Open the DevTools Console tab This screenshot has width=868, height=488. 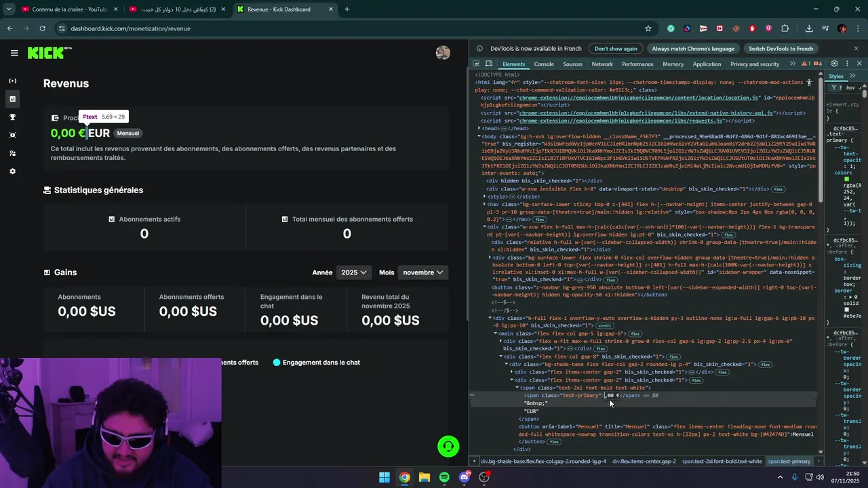coord(544,64)
